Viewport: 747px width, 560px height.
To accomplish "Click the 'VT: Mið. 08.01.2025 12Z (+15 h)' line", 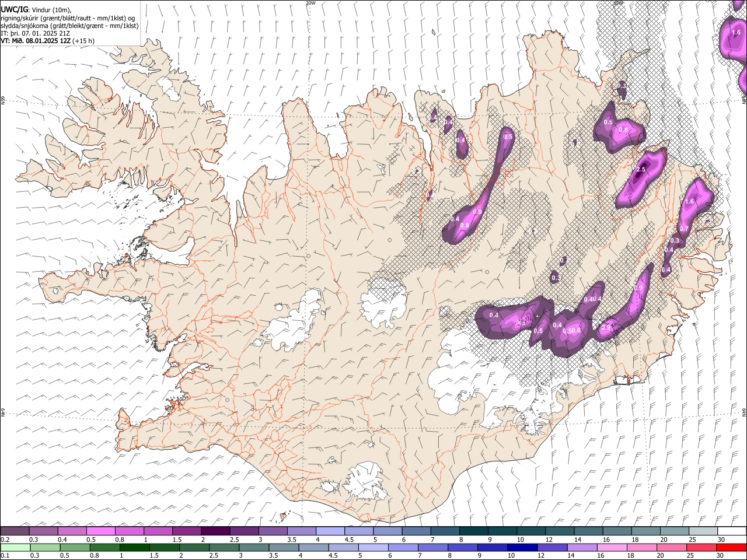I will click(x=47, y=41).
